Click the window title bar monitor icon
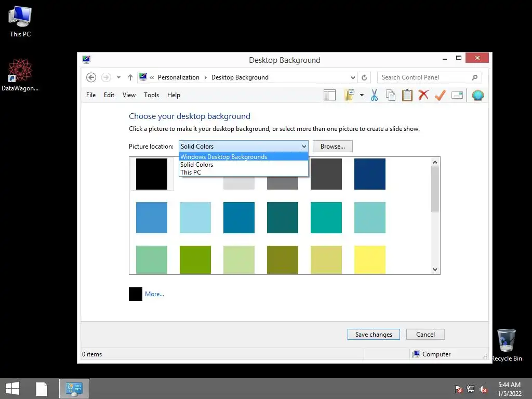This screenshot has height=399, width=532. pos(86,60)
